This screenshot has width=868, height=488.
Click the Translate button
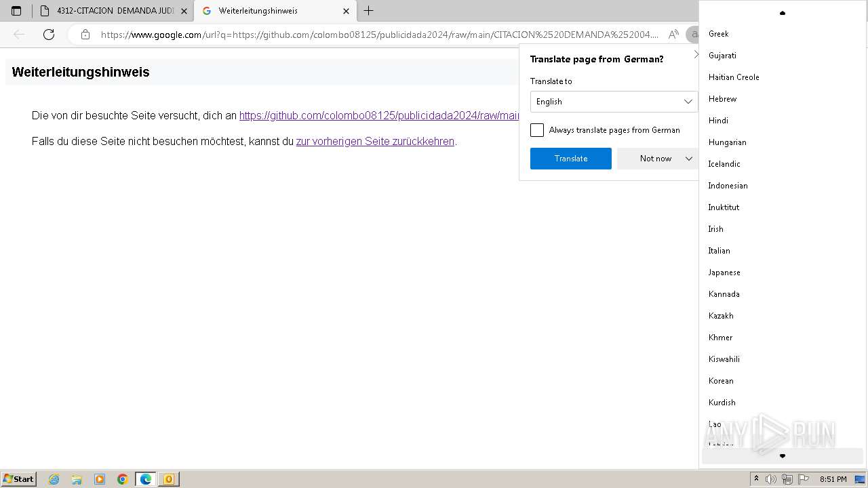pos(571,159)
